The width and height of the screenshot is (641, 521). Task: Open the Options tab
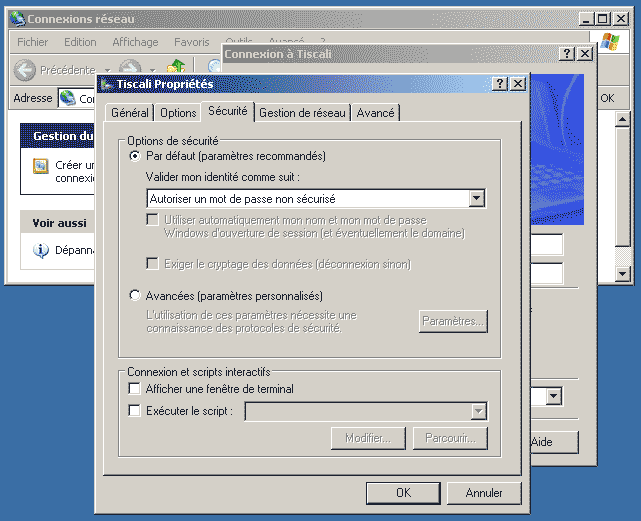pyautogui.click(x=178, y=112)
